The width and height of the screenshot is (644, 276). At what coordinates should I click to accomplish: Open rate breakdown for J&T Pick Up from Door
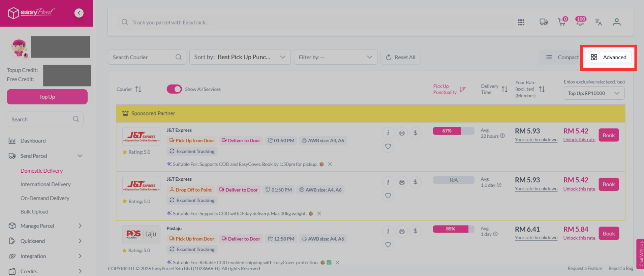click(536, 140)
